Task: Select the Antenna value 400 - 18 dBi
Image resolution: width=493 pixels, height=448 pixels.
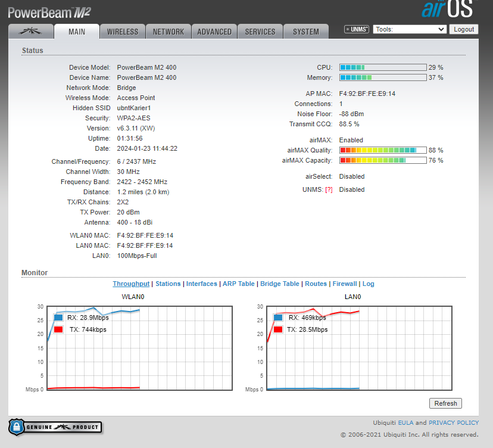Action: coord(135,222)
